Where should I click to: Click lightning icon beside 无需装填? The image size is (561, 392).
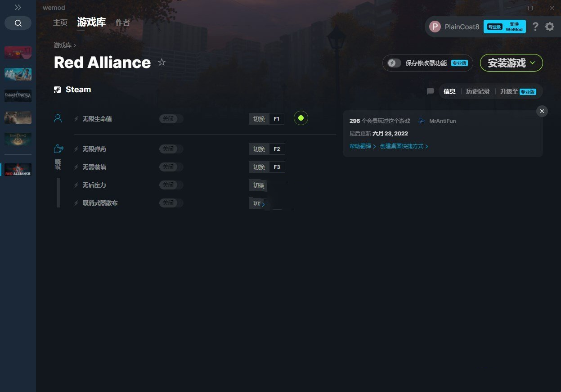coord(76,167)
